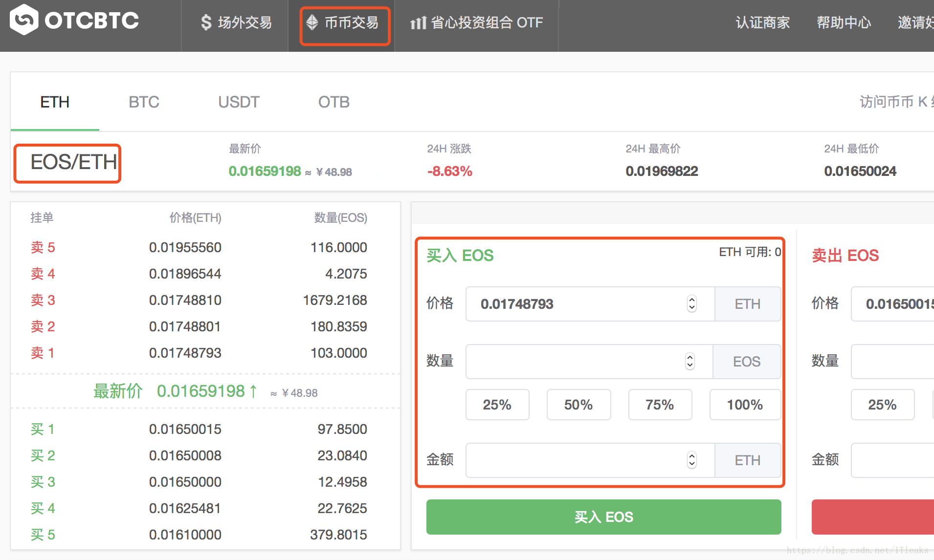The width and height of the screenshot is (934, 560).
Task: Switch to the USDT market tab
Action: [239, 102]
